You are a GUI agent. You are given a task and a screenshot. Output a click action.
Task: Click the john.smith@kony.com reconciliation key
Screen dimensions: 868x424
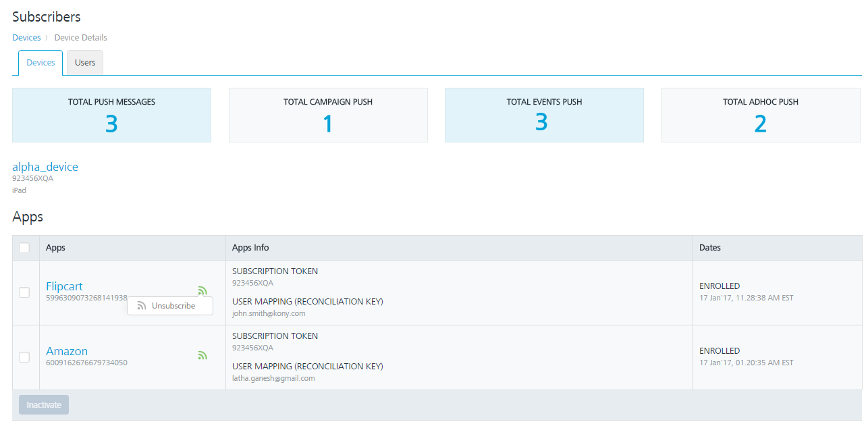point(269,313)
